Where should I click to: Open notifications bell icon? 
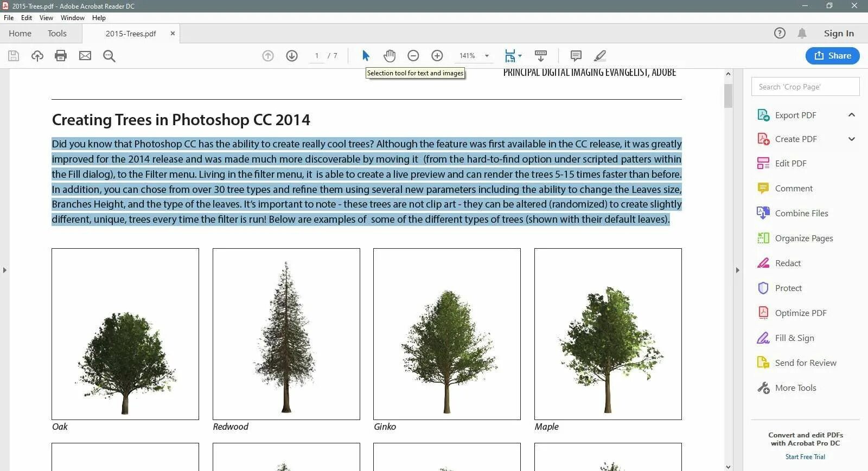[802, 33]
